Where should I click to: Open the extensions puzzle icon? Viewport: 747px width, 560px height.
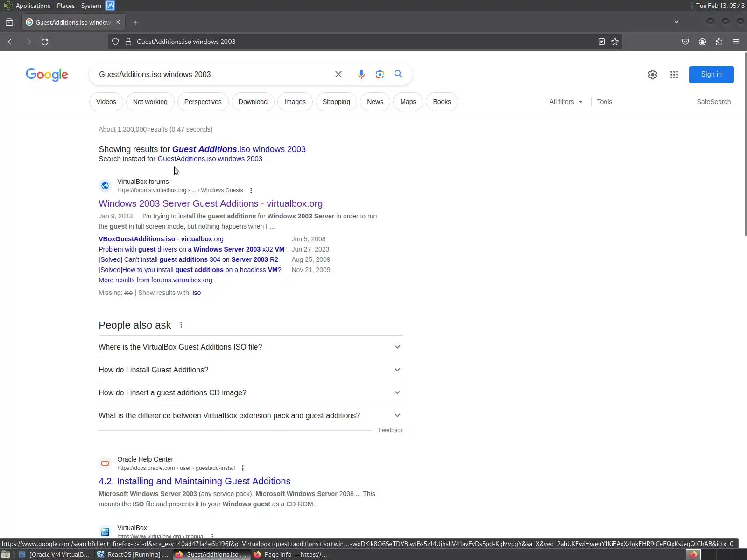[719, 42]
